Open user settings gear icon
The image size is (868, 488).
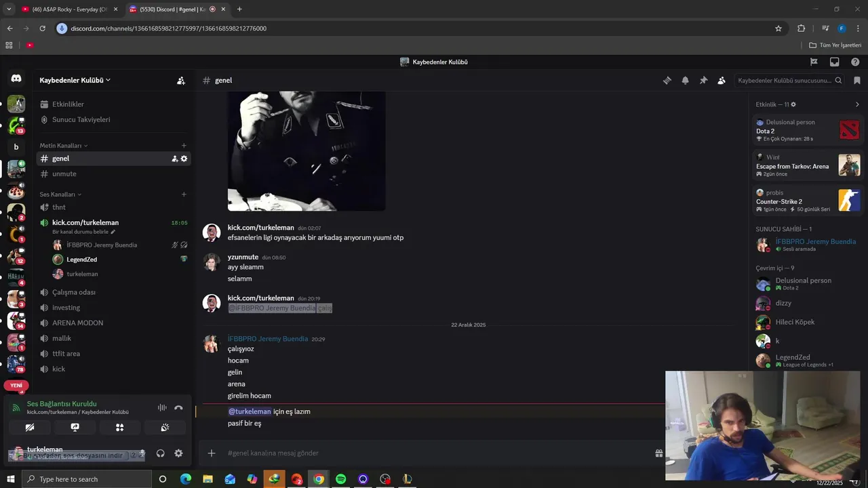point(178,453)
